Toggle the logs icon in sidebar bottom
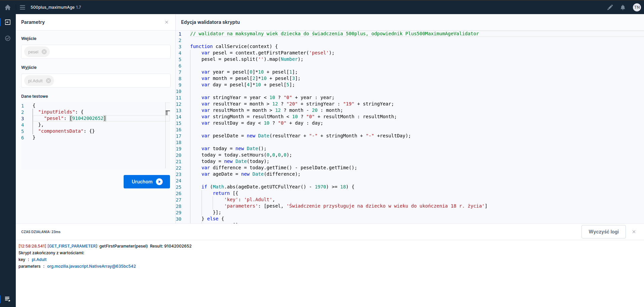 pyautogui.click(x=8, y=299)
